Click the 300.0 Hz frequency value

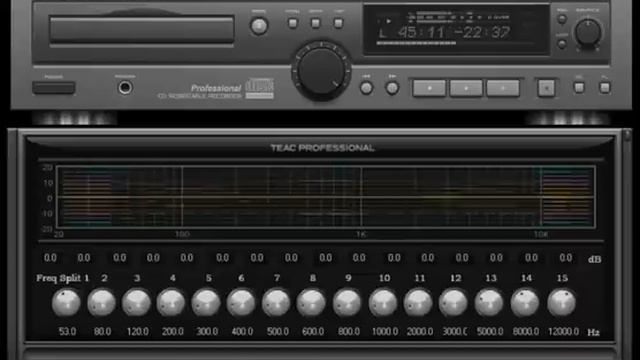[207, 331]
